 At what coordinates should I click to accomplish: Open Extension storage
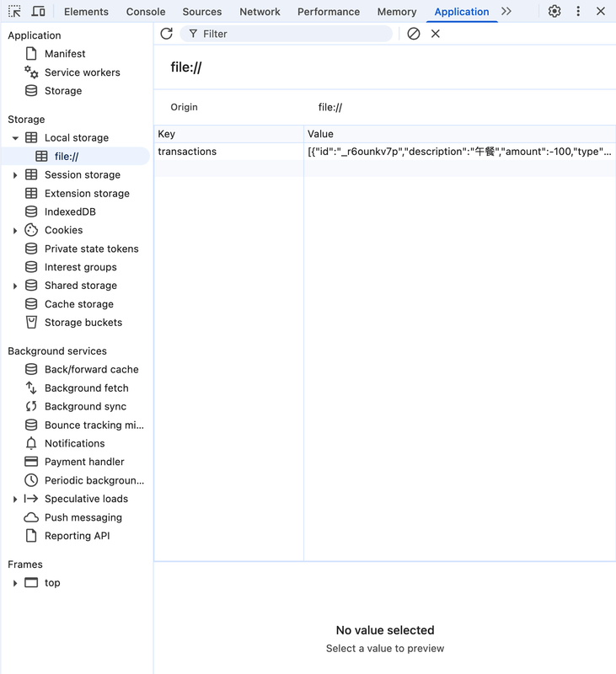(87, 194)
